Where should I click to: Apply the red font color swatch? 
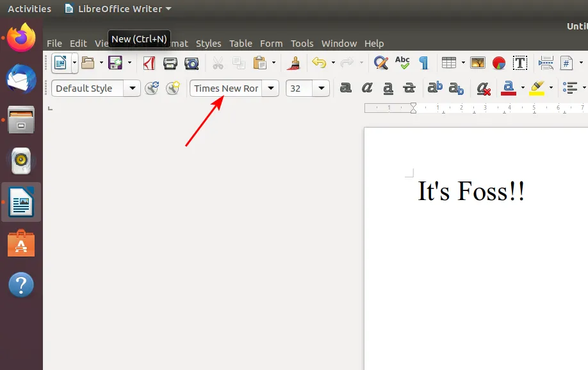click(x=509, y=88)
